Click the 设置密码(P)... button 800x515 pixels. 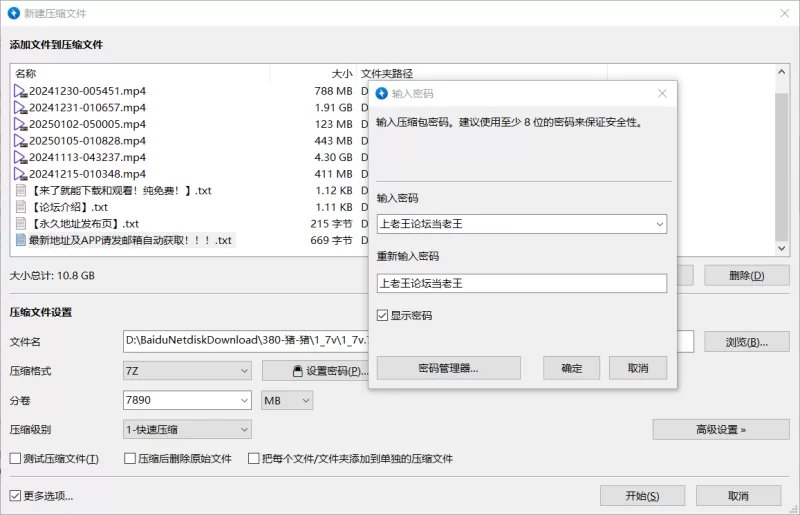pos(316,371)
